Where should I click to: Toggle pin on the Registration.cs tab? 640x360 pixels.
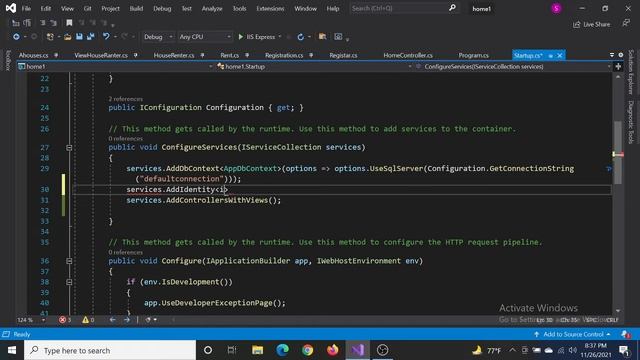(x=311, y=55)
